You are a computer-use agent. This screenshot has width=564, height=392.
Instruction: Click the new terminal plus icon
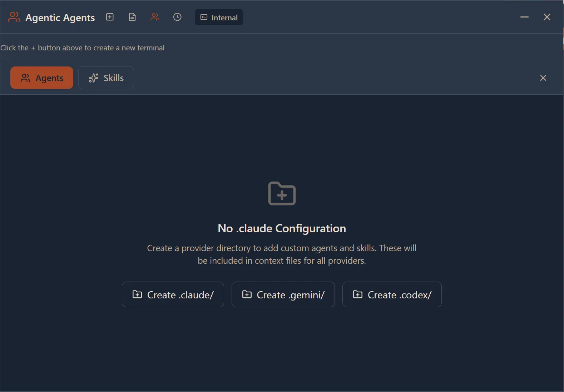point(110,17)
